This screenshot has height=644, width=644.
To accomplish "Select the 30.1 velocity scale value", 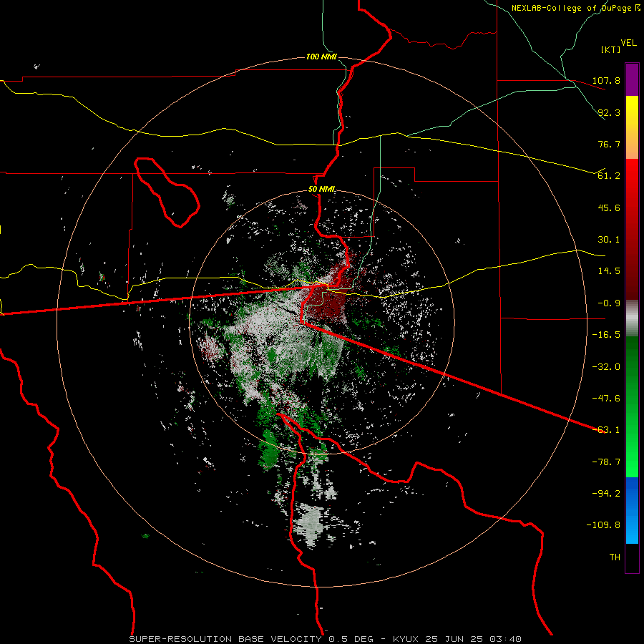I will 609,240.
